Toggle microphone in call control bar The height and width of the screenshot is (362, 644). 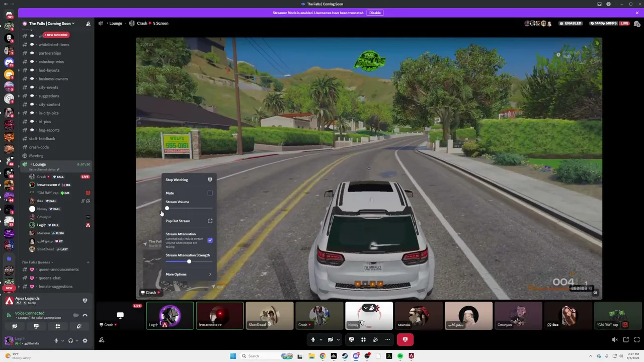313,340
